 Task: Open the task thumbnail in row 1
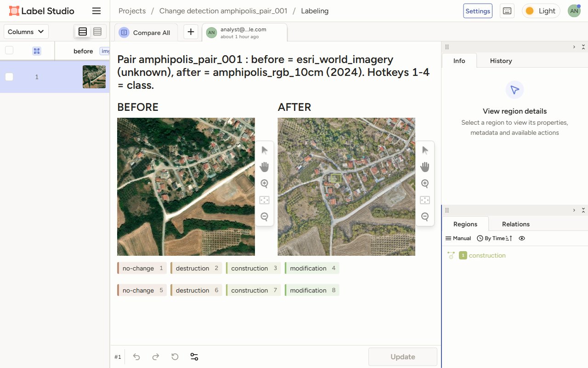[x=94, y=77]
